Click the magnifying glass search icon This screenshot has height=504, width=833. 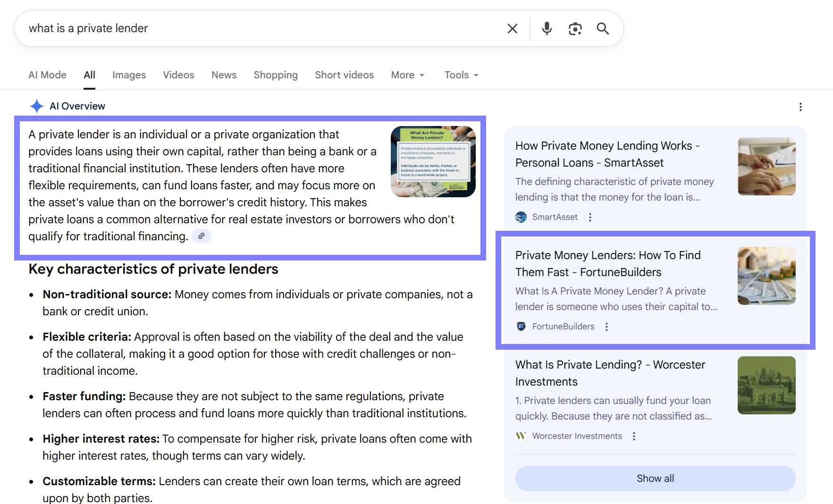[x=603, y=28]
